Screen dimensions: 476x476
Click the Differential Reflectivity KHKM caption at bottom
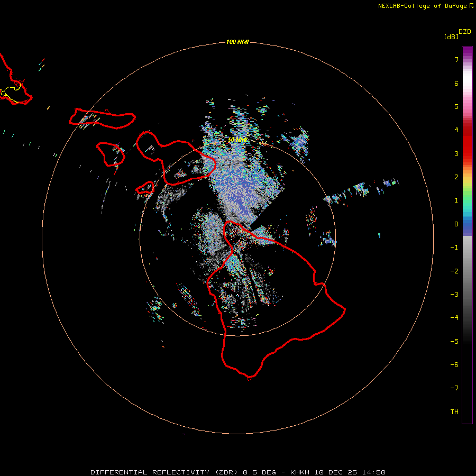238,472
